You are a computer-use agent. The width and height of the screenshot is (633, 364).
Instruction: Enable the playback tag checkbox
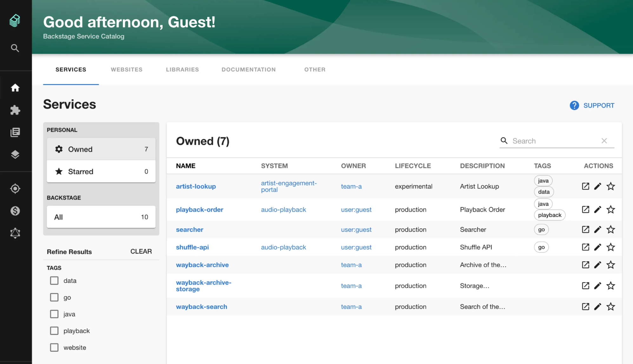pyautogui.click(x=54, y=331)
